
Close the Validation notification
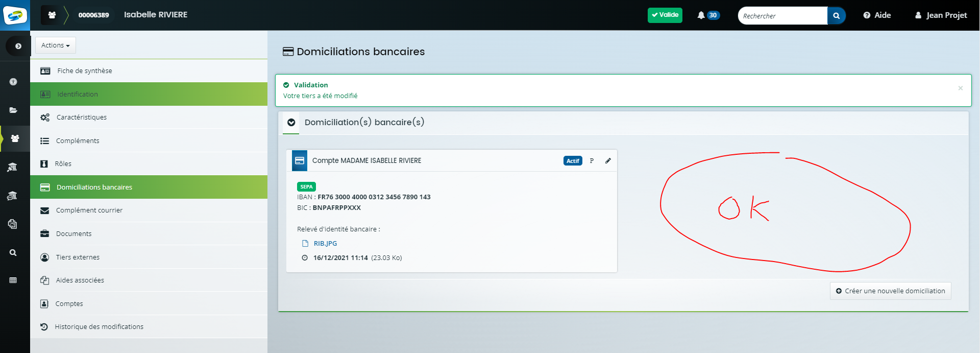[x=960, y=88]
